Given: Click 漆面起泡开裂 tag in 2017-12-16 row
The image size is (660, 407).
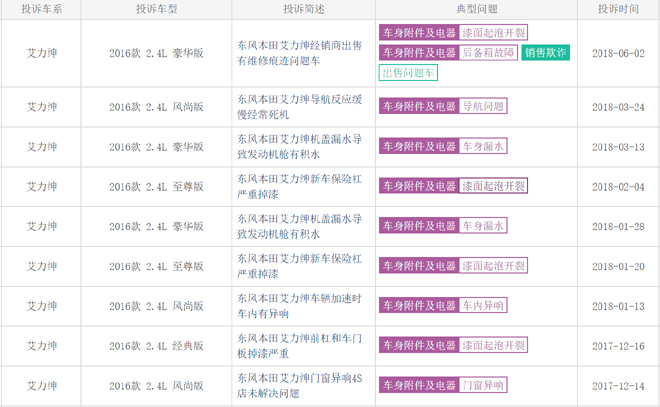Looking at the screenshot, I should (x=493, y=345).
